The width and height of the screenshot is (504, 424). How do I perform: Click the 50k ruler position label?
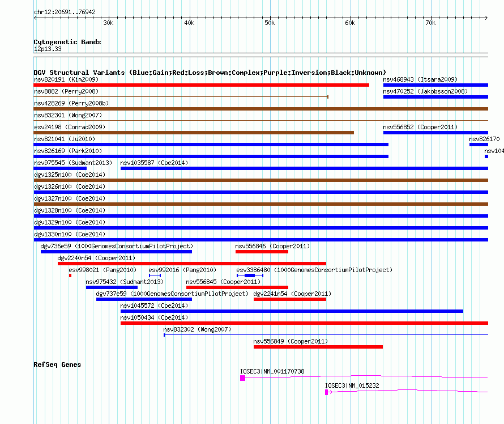[x=270, y=23]
